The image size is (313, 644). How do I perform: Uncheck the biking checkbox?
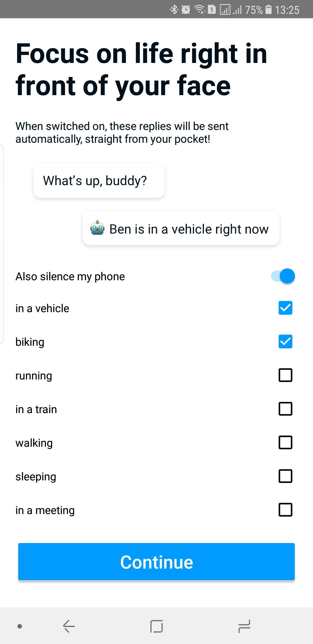[285, 341]
